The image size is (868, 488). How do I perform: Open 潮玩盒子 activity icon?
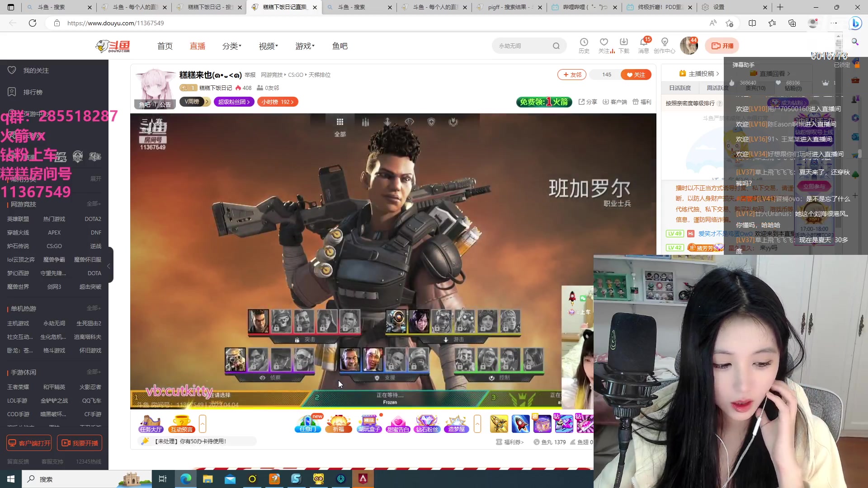click(x=369, y=424)
